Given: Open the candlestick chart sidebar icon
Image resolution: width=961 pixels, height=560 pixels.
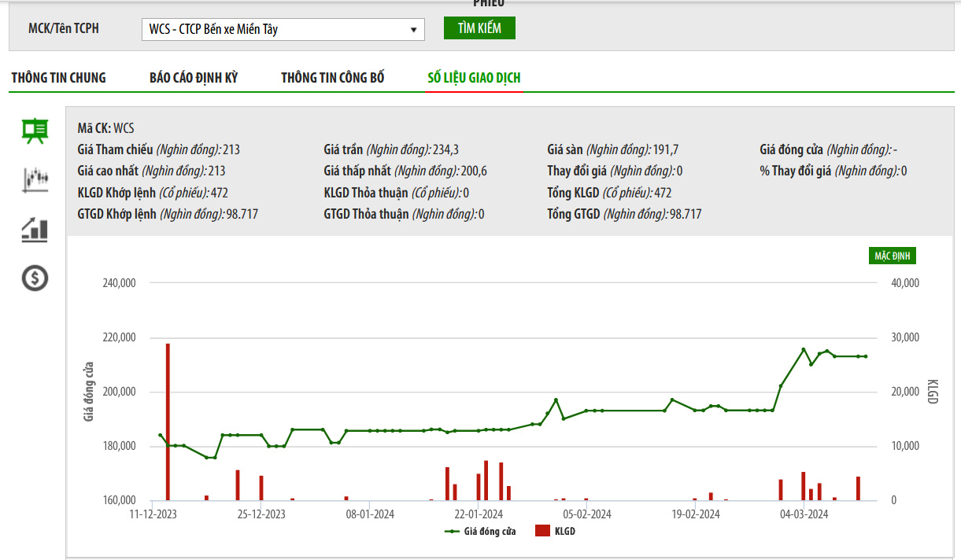Looking at the screenshot, I should [x=35, y=179].
